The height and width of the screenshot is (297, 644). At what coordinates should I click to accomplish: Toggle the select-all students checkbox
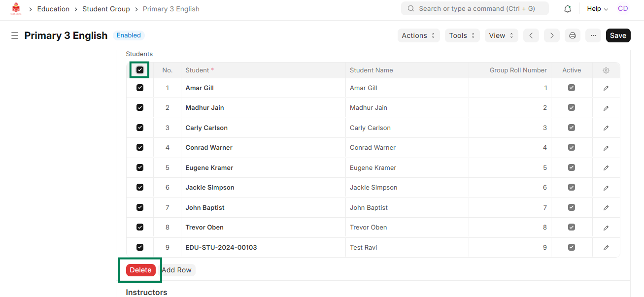click(x=140, y=70)
